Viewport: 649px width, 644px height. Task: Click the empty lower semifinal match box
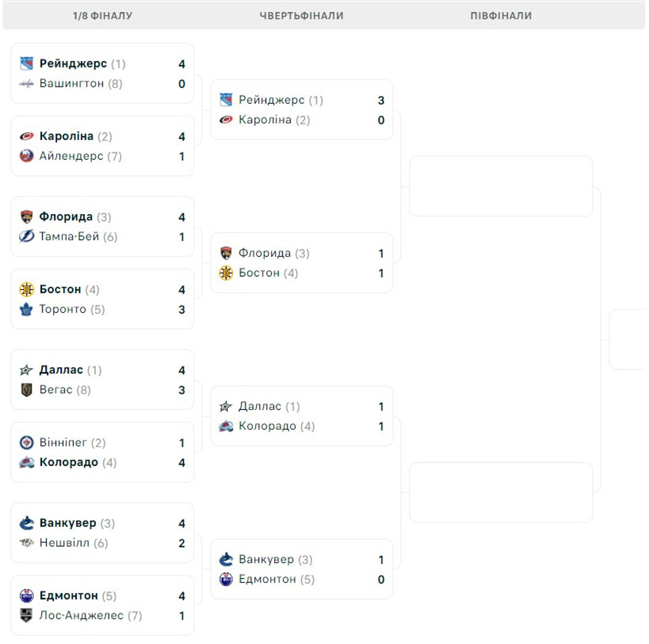pyautogui.click(x=501, y=492)
